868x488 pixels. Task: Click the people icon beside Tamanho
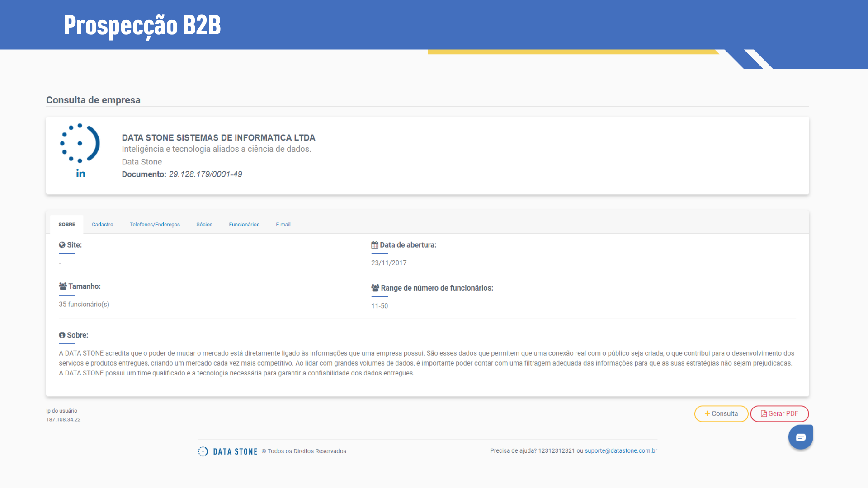[x=63, y=286]
